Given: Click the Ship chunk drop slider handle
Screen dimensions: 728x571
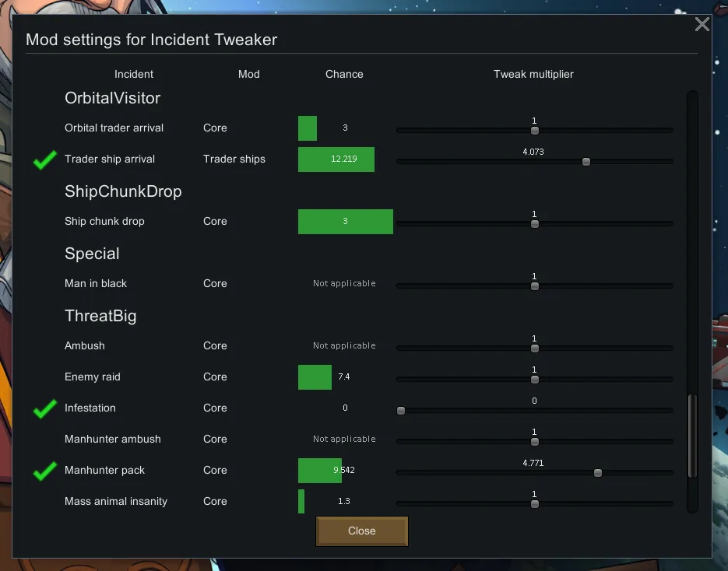Looking at the screenshot, I should coord(534,224).
